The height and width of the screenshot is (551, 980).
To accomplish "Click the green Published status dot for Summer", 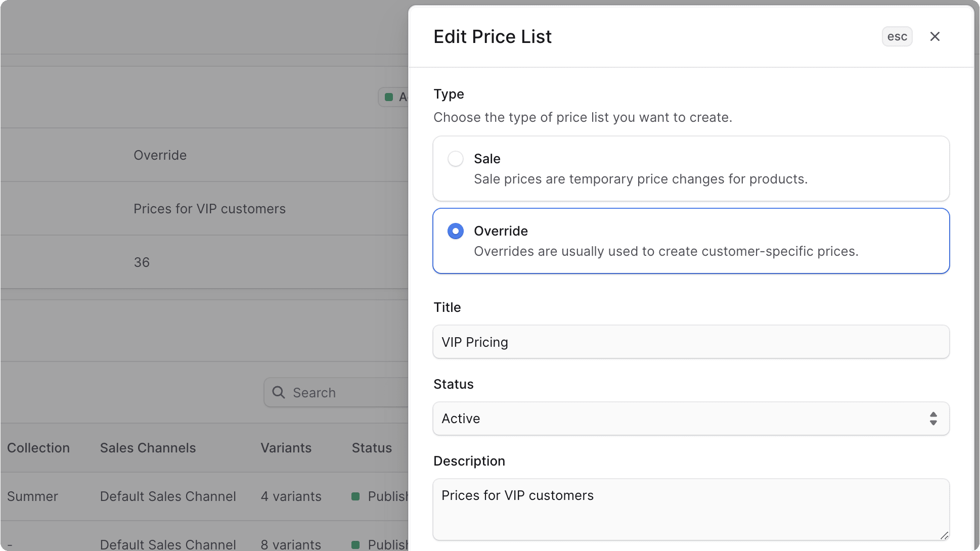I will click(355, 496).
